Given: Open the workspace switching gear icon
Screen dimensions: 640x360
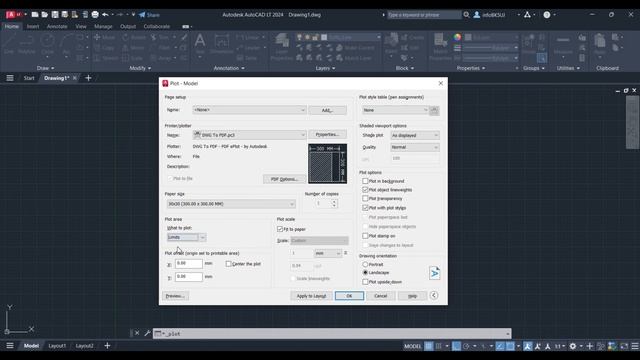Looking at the screenshot, I should pos(573,346).
